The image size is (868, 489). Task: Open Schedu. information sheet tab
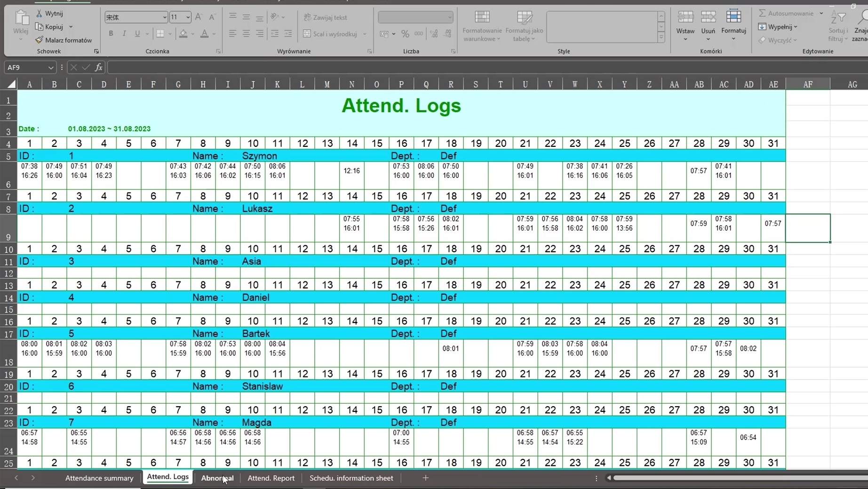[x=351, y=478]
